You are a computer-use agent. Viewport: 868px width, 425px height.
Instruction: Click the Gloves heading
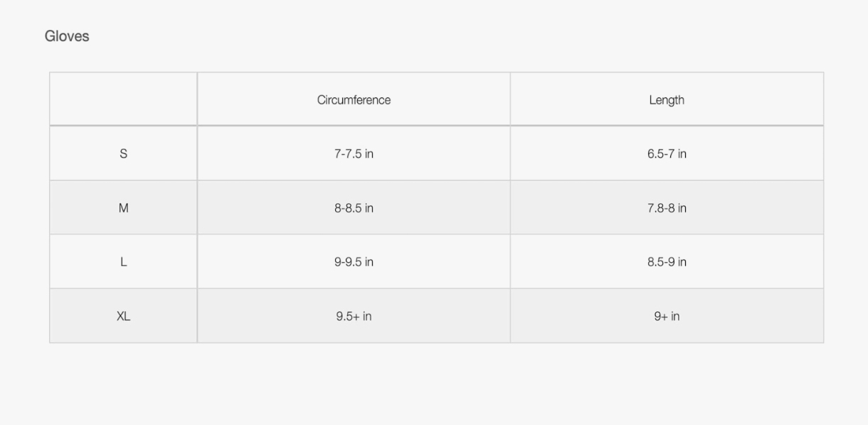[67, 36]
